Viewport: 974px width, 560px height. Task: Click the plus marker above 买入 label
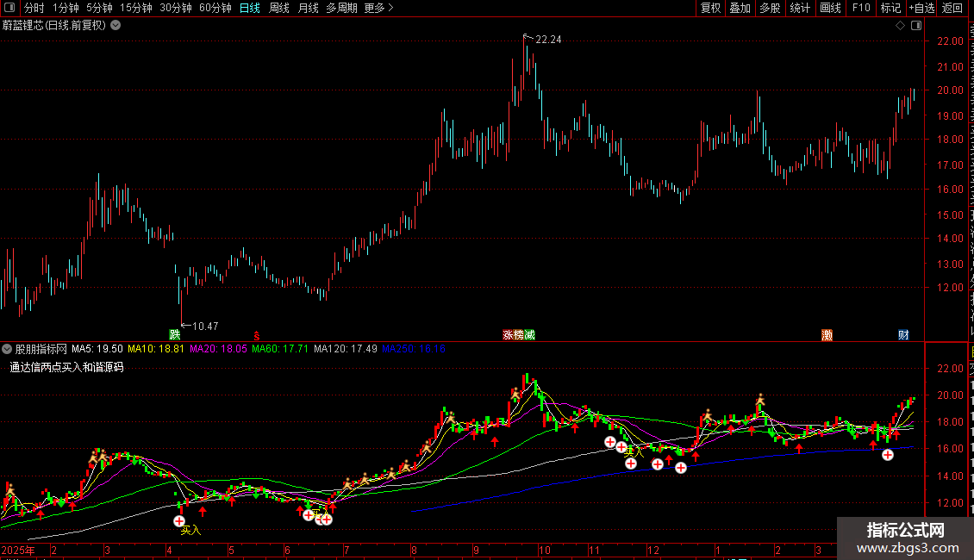tap(179, 521)
